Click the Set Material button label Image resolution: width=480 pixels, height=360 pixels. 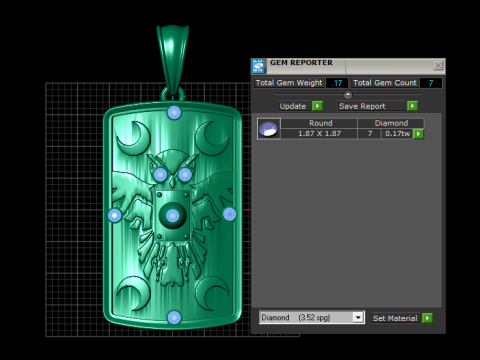coord(395,318)
